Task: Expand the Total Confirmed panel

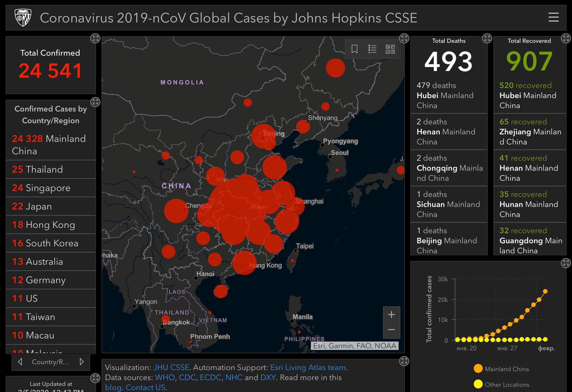Action: coord(95,38)
